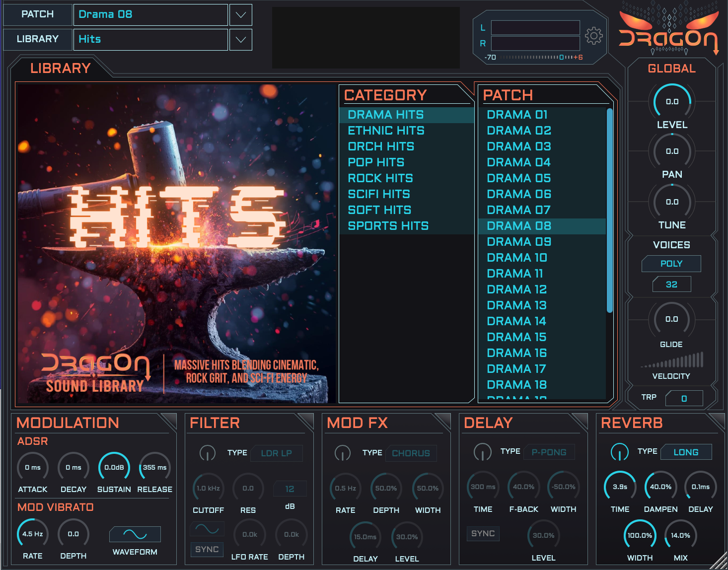This screenshot has height=570, width=728.
Task: Select POP HITS category
Action: point(406,162)
